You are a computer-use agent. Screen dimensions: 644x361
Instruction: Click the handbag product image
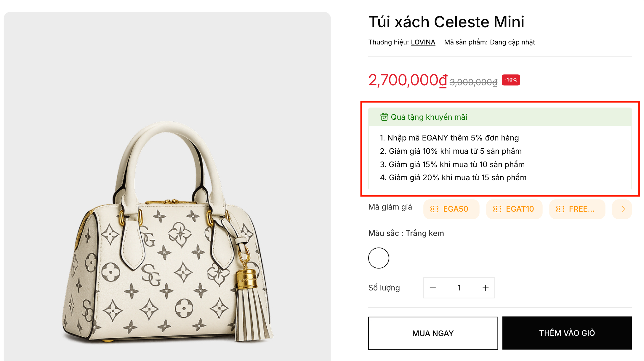(x=167, y=231)
